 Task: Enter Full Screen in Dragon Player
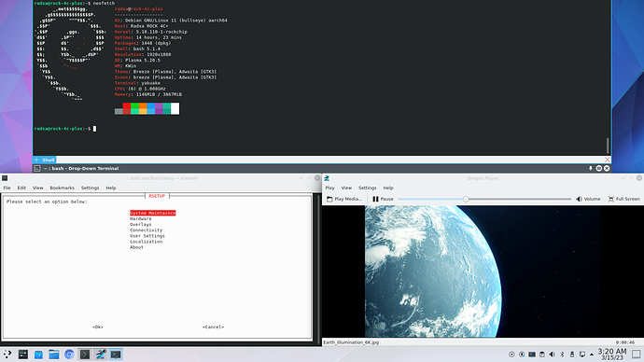point(623,199)
